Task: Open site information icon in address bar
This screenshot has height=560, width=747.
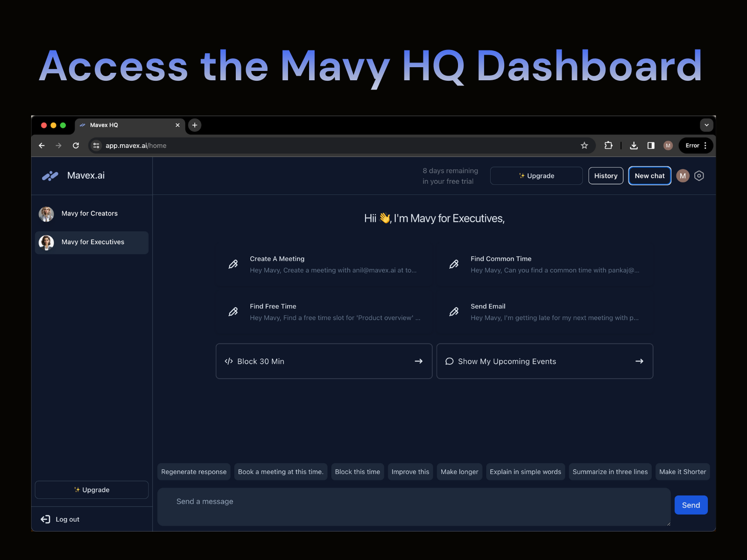Action: pos(96,146)
